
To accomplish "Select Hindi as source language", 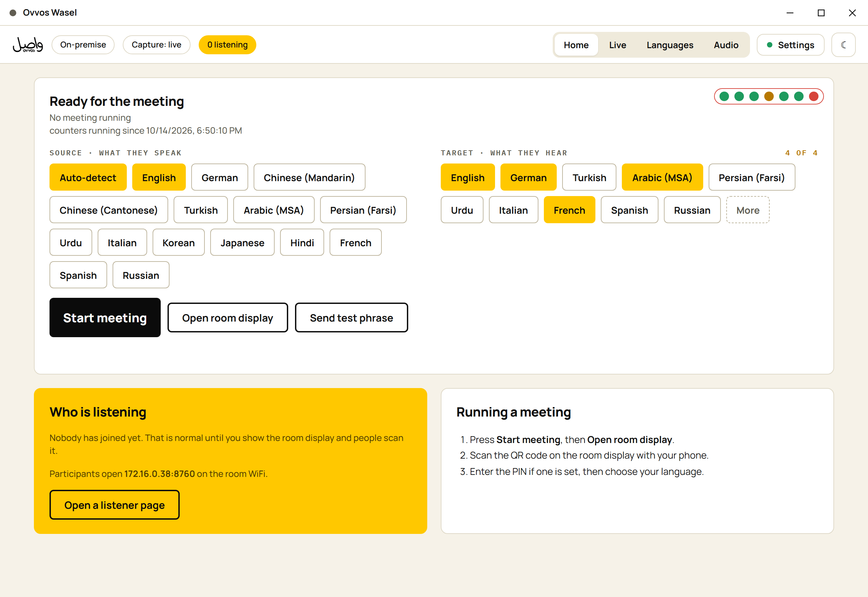I will point(302,243).
